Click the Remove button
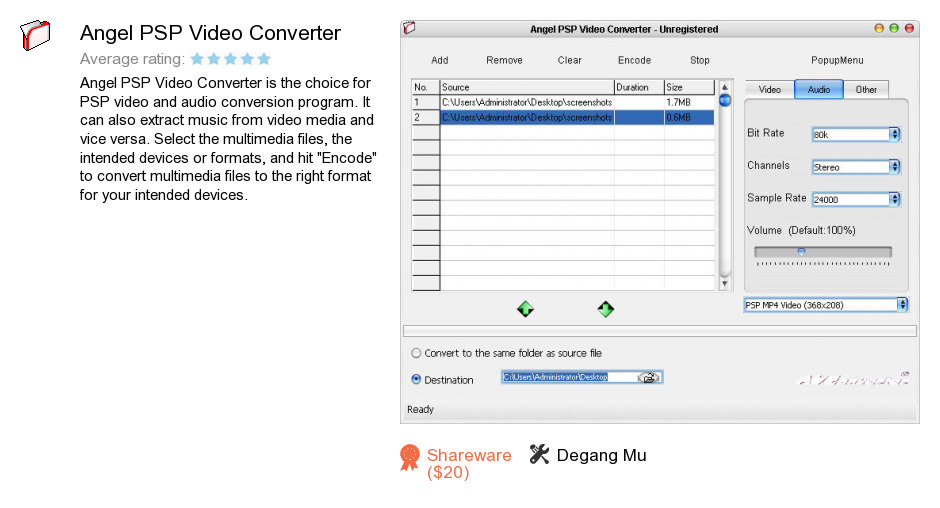 click(504, 60)
